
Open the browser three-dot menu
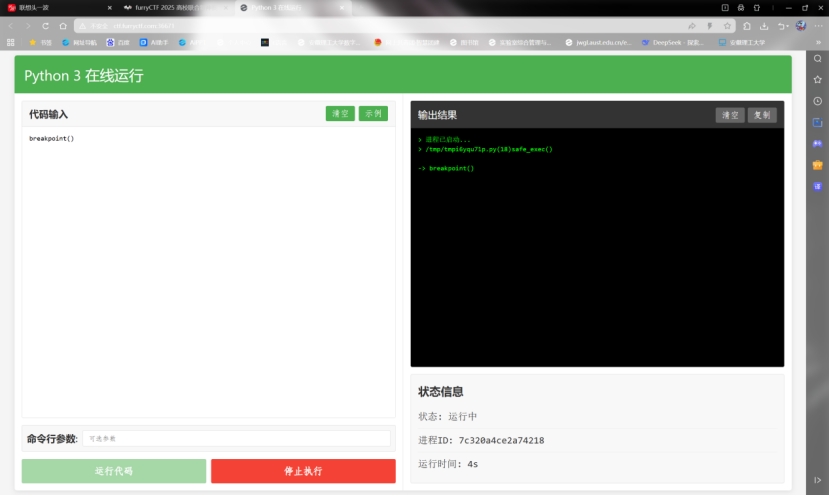[x=817, y=25]
